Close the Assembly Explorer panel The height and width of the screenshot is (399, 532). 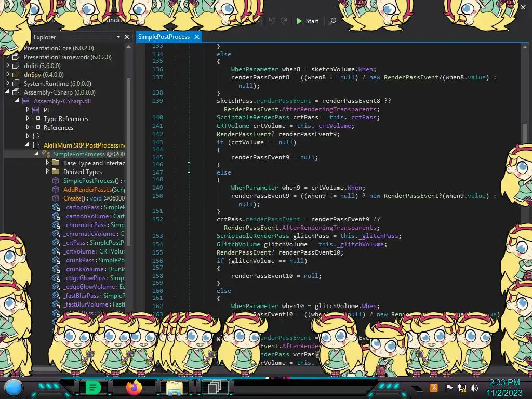pos(127,37)
